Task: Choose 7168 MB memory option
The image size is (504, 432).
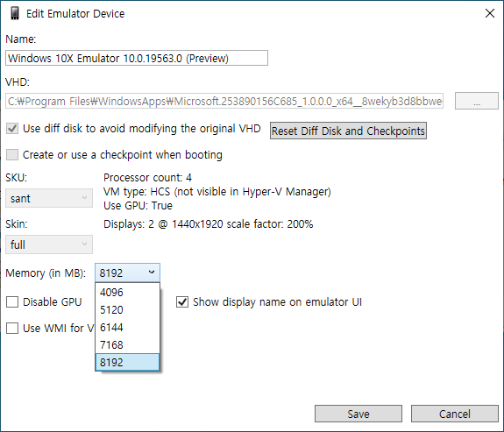Action: click(x=127, y=345)
